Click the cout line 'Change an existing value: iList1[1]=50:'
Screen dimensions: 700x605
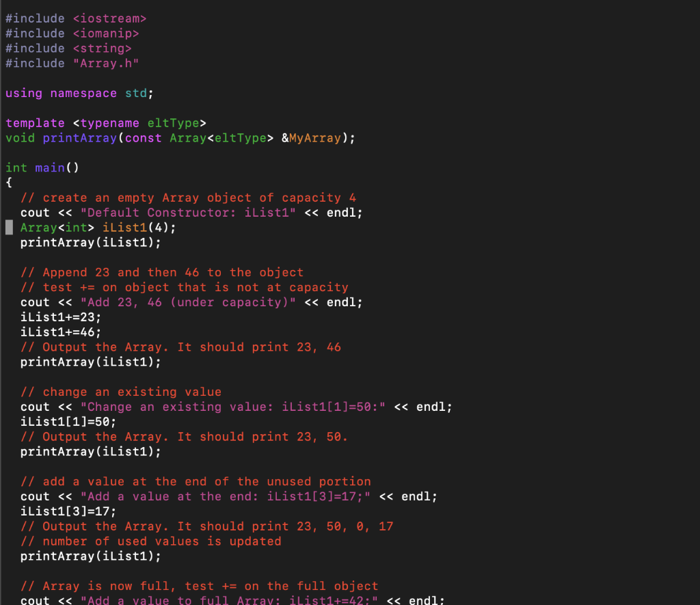[x=237, y=407]
